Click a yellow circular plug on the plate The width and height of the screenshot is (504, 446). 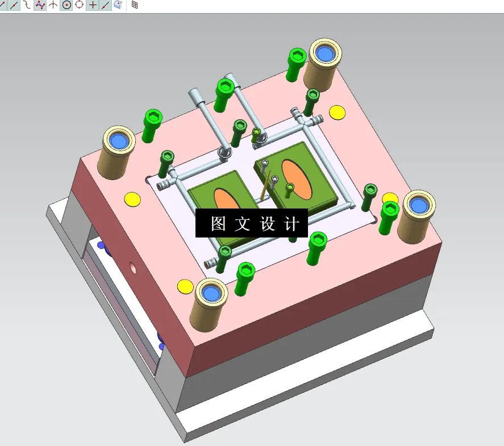(x=132, y=199)
